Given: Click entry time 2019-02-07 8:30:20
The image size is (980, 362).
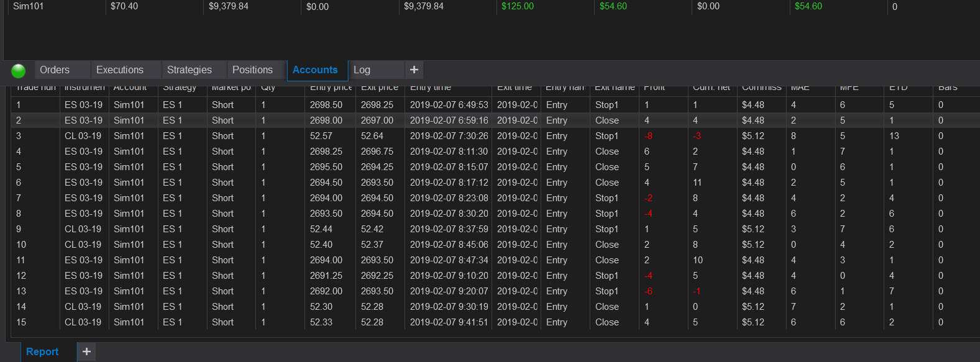Looking at the screenshot, I should tap(449, 214).
